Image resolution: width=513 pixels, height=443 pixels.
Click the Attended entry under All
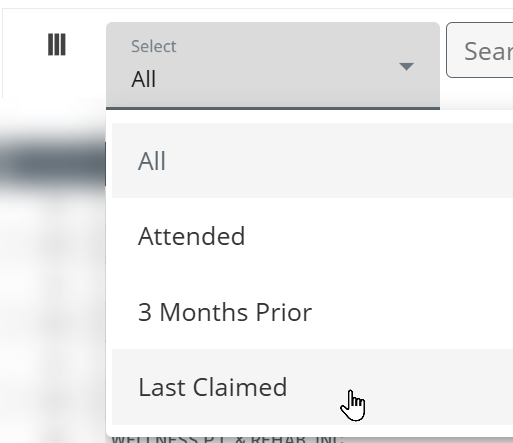312,236
